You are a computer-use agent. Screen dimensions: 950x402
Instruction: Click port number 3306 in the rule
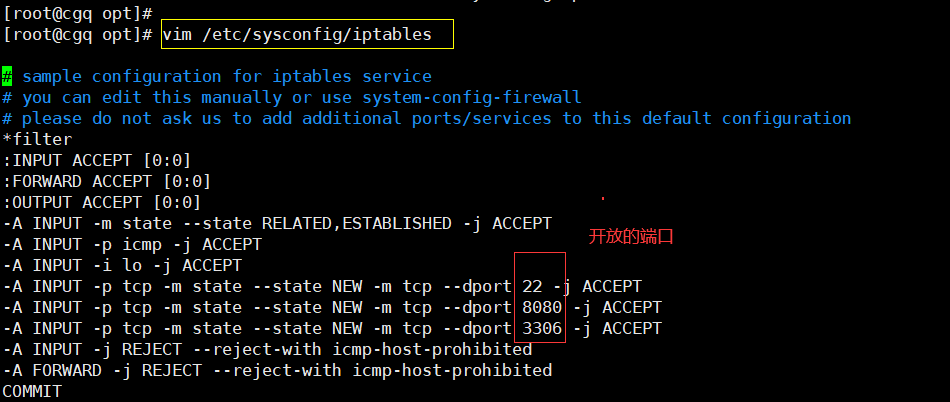542,328
